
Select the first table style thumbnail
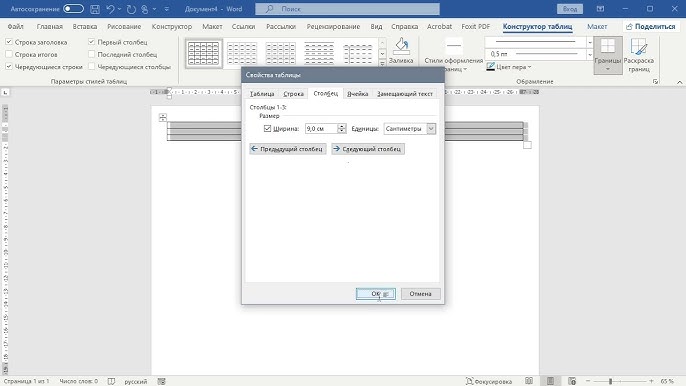click(203, 53)
